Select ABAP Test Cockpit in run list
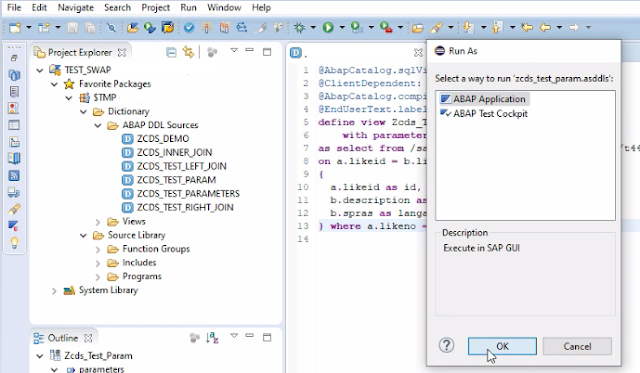Screen dimensions: 640x373 [x=484, y=113]
